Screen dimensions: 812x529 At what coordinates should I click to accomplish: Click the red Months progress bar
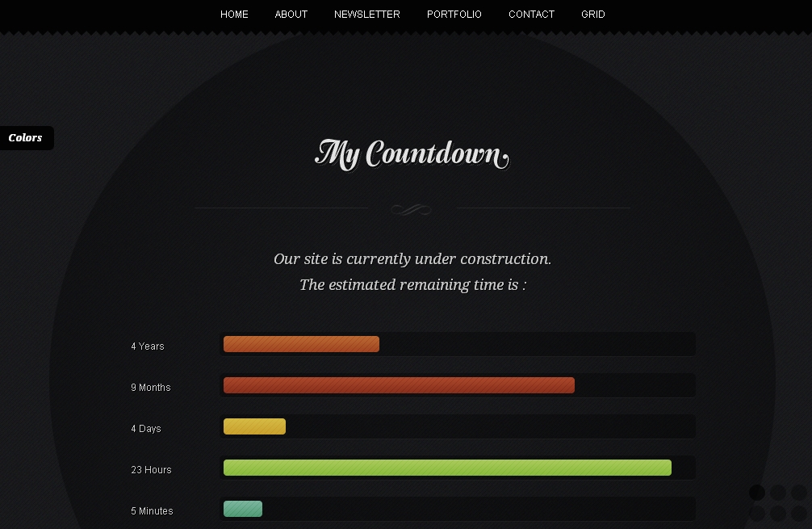pyautogui.click(x=399, y=386)
